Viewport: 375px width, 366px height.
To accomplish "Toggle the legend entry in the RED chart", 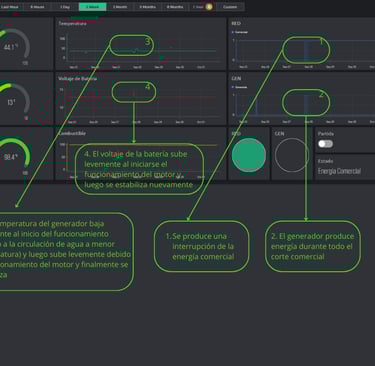I will [x=240, y=32].
